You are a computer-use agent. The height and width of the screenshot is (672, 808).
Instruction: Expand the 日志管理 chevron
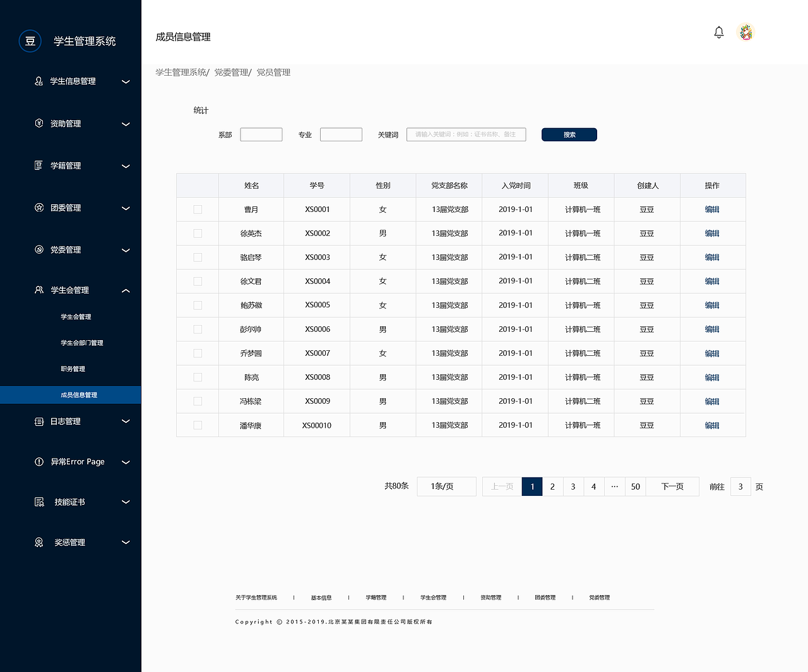pyautogui.click(x=126, y=421)
